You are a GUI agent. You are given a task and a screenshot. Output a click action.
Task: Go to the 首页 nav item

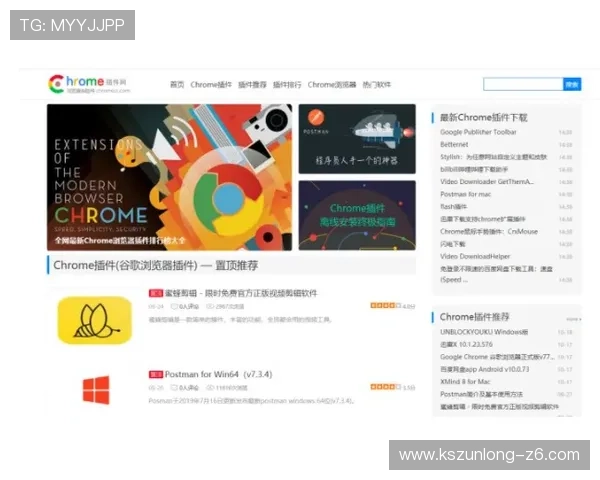(x=176, y=85)
